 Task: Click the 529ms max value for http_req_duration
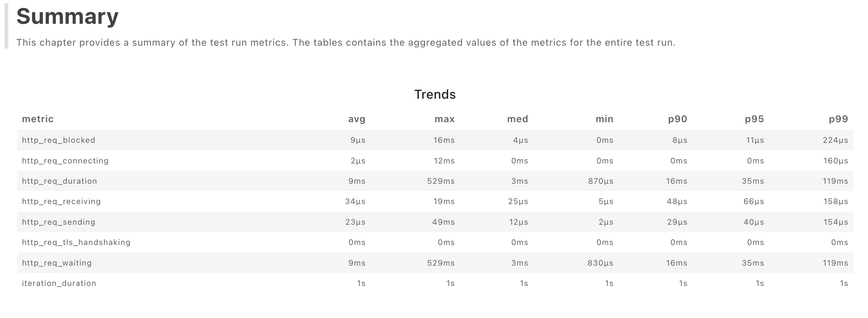441,181
